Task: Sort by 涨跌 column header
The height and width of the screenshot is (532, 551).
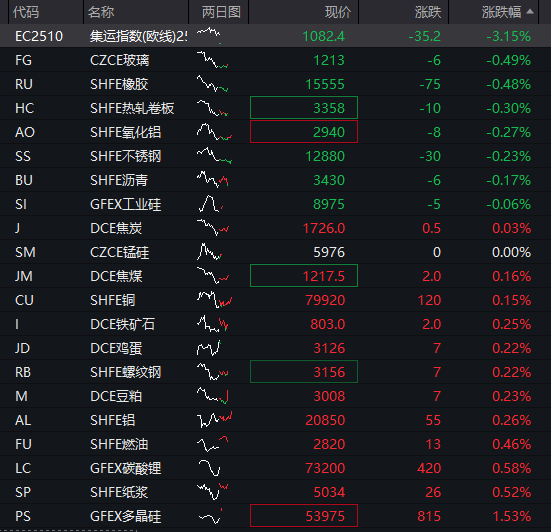Action: [x=428, y=12]
